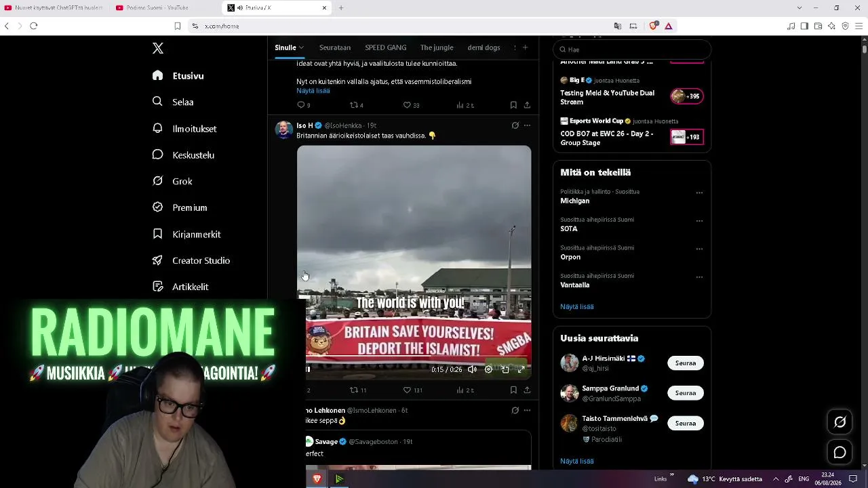
Task: Open Iso H's profile avatar
Action: point(284,129)
